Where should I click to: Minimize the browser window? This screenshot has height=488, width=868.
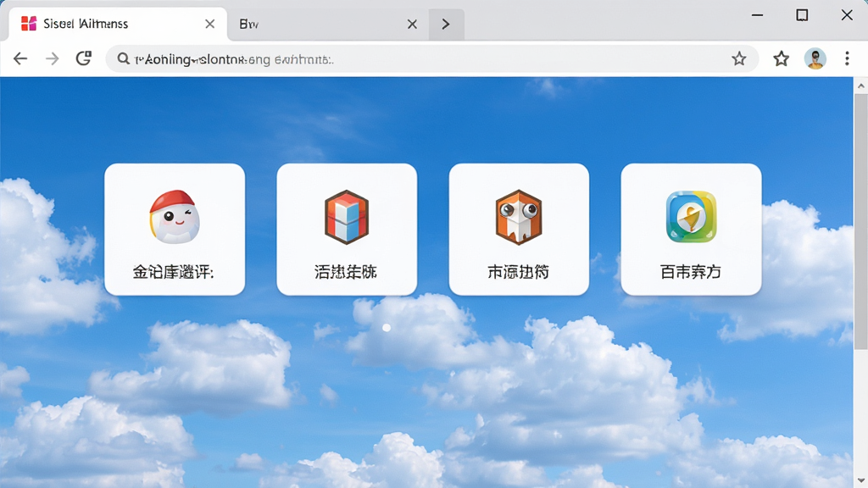pyautogui.click(x=757, y=15)
